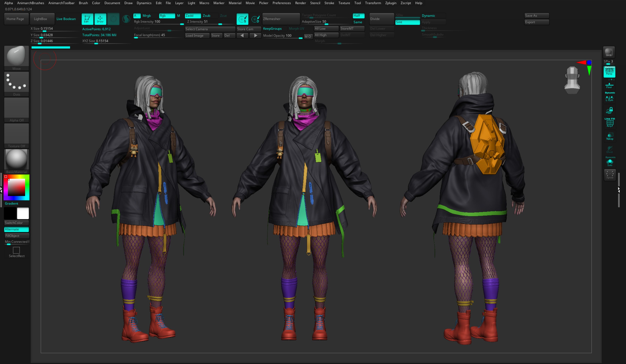Image resolution: width=626 pixels, height=364 pixels.
Task: Click the Edit mode icon
Action: (x=87, y=19)
